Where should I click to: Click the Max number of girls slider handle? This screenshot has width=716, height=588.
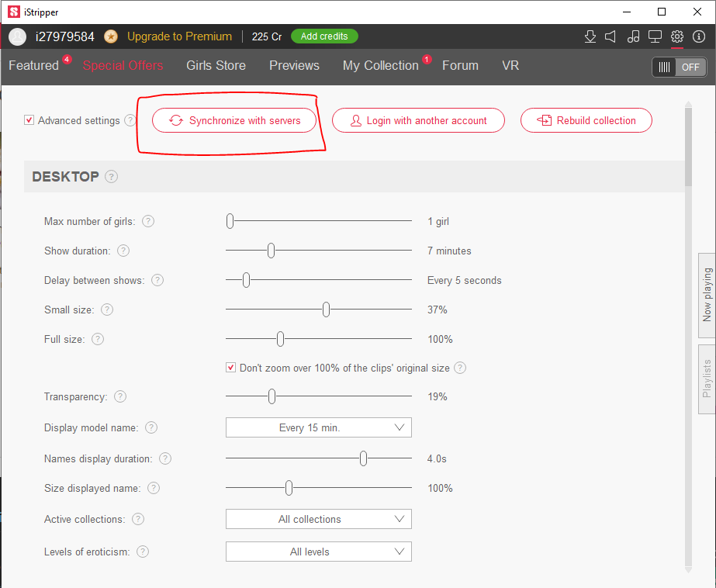pos(230,221)
